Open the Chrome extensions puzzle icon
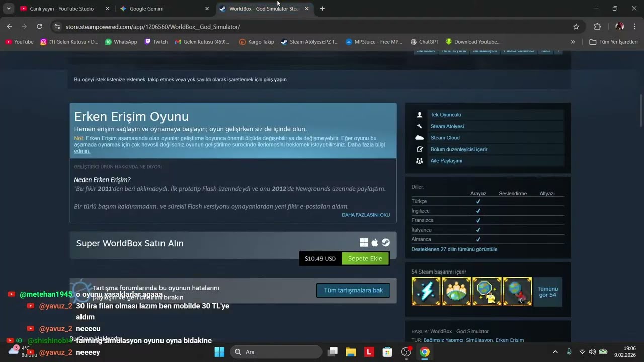644x362 pixels. 597,27
